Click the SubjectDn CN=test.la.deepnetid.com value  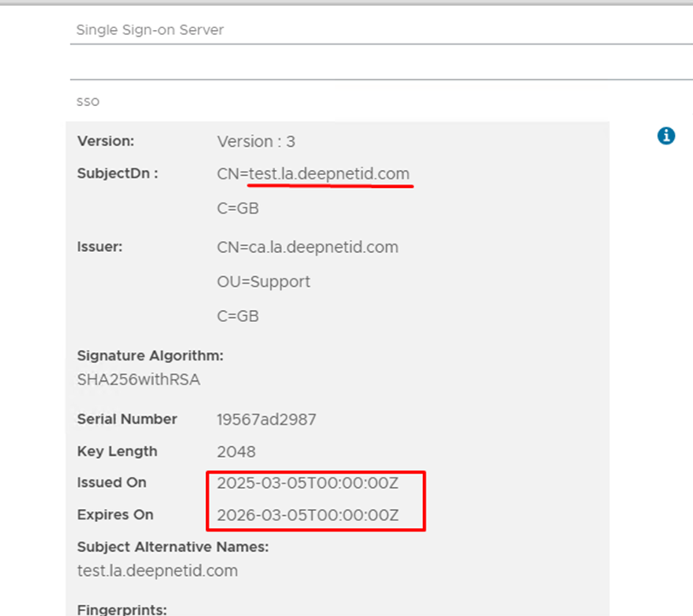tap(313, 174)
